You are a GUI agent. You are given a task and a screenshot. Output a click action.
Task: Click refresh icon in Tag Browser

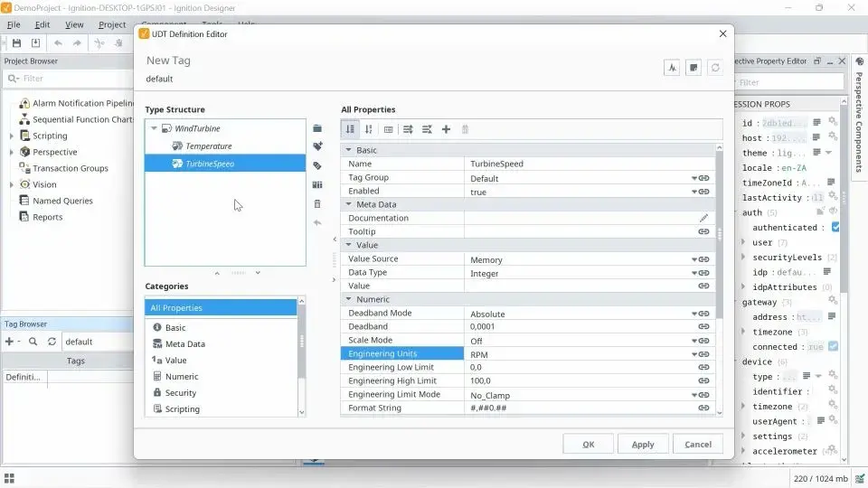coord(52,342)
